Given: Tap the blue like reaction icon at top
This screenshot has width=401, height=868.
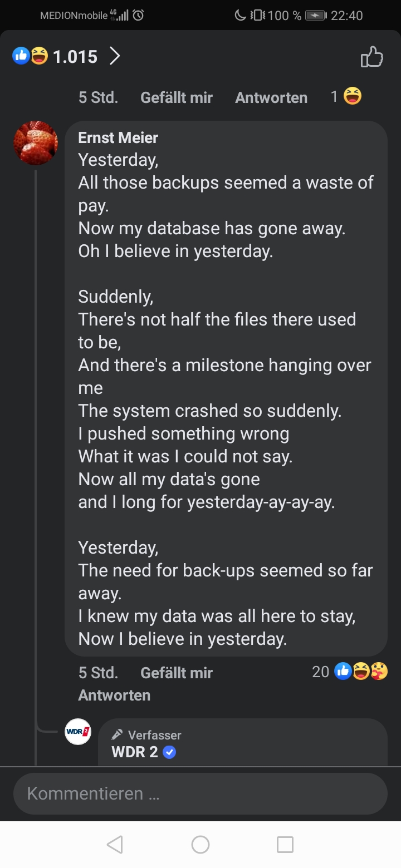Looking at the screenshot, I should (21, 56).
